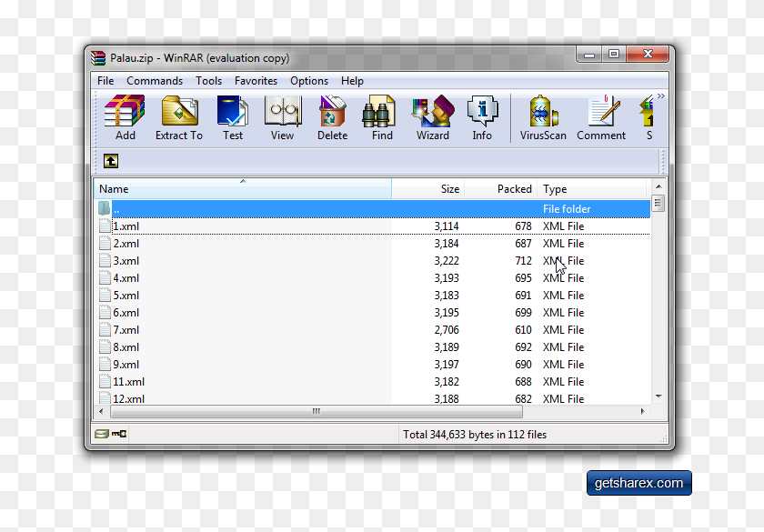This screenshot has width=764, height=532.
Task: Sort by the Name column header
Action: pyautogui.click(x=243, y=189)
